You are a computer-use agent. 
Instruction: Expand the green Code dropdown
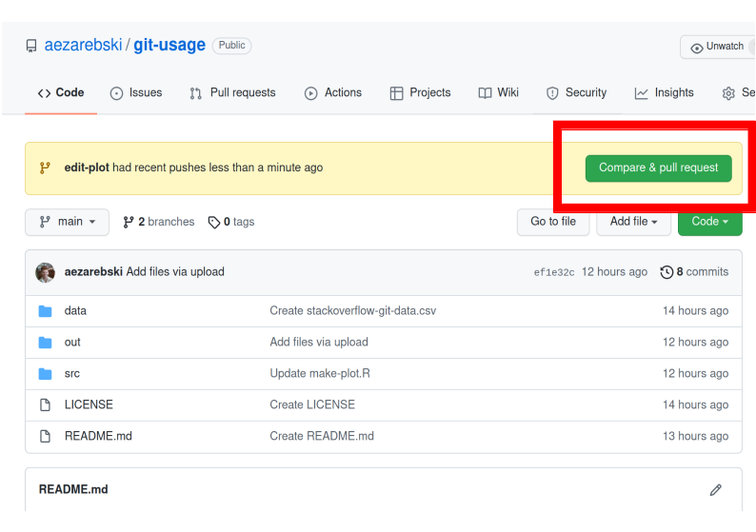tap(709, 222)
